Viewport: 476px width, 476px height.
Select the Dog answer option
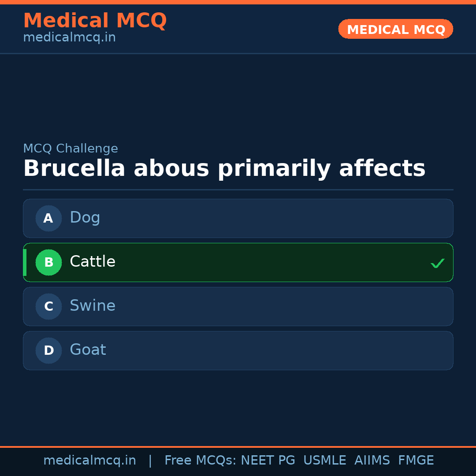(238, 218)
